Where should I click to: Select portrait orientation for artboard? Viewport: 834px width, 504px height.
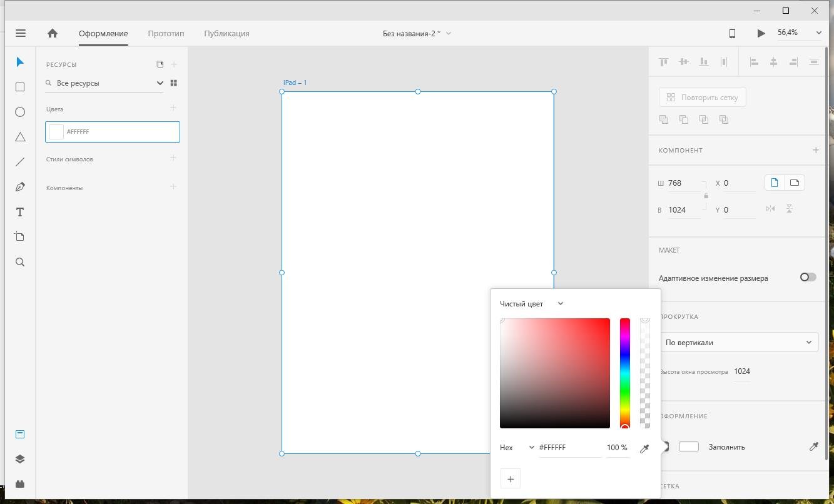pos(775,183)
